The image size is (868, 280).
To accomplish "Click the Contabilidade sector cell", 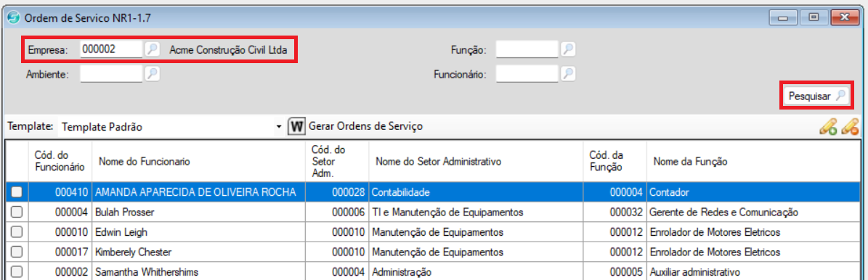I will 476,192.
